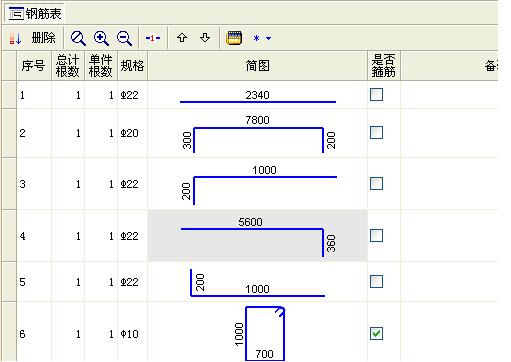511x362 pixels.
Task: Uncheck the stirrup checkbox for row 6
Action: pos(376,334)
